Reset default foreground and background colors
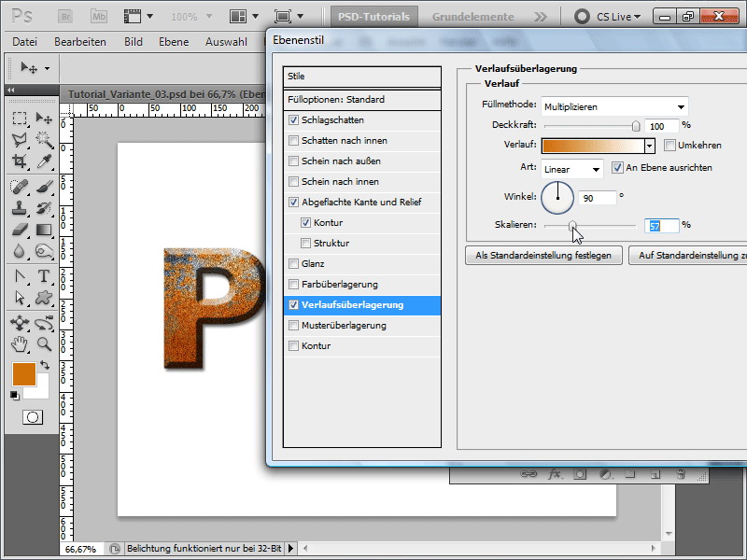This screenshot has width=747, height=560. 15,395
